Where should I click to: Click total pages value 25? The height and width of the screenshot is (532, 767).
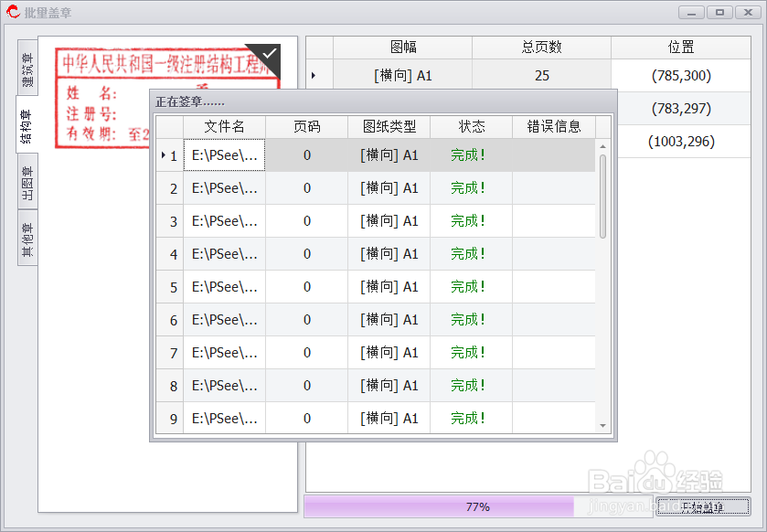tap(541, 75)
